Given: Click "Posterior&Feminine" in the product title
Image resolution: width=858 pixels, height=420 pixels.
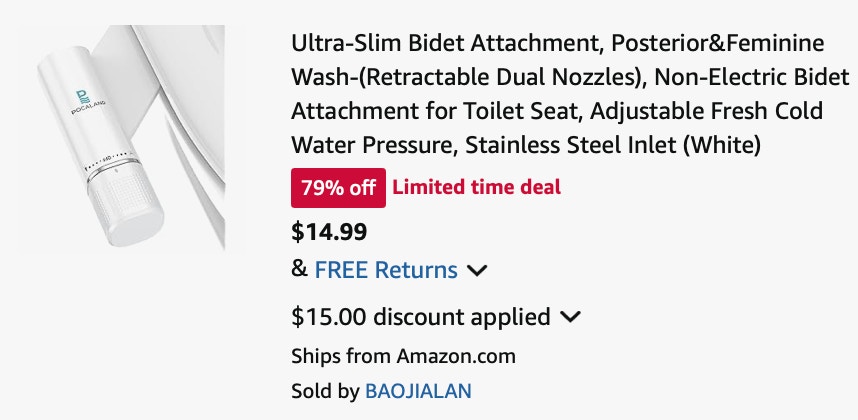Looking at the screenshot, I should (x=717, y=43).
